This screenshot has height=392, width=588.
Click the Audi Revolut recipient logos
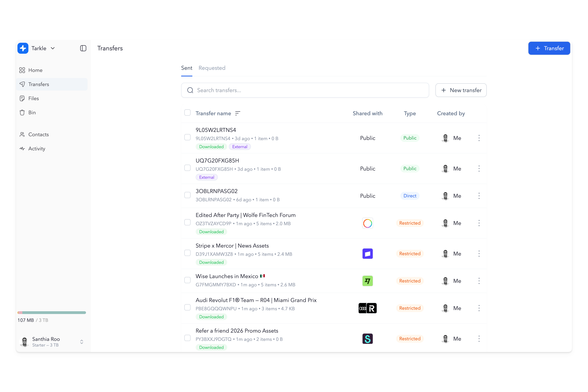(367, 308)
